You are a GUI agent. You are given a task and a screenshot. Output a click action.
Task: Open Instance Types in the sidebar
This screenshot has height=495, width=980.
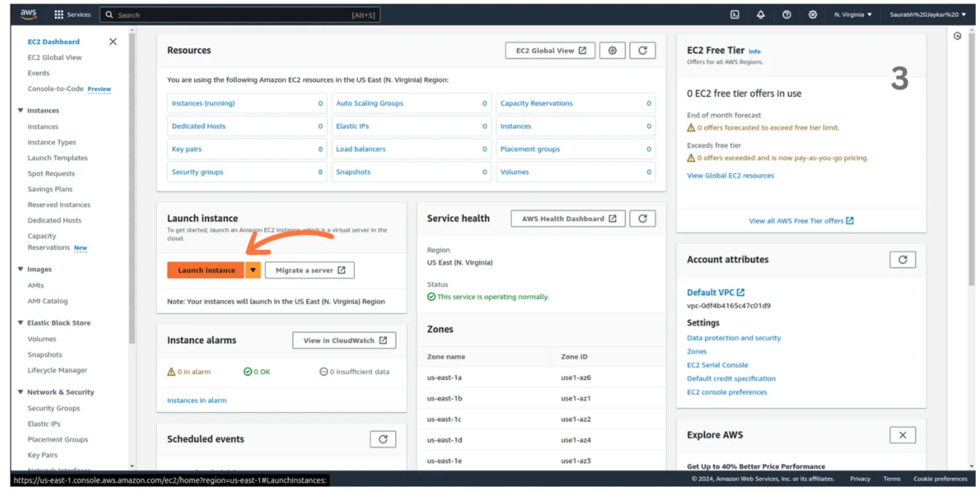(51, 143)
